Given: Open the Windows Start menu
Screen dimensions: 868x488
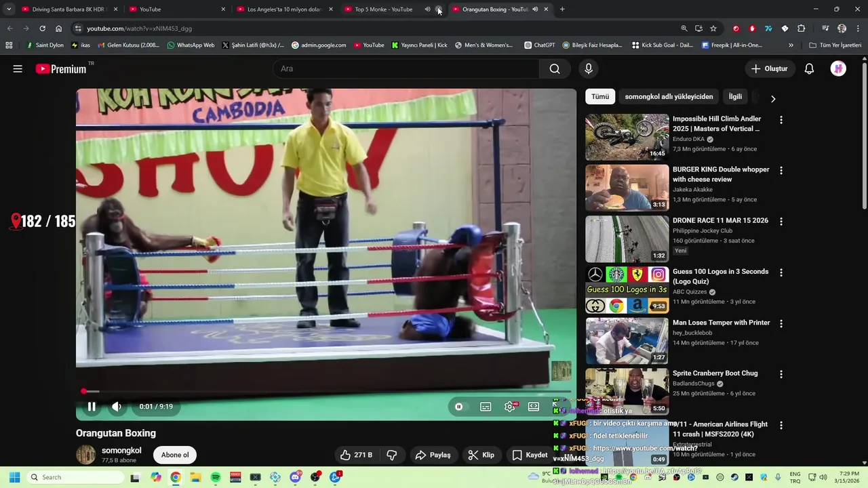Looking at the screenshot, I should pos(14,477).
